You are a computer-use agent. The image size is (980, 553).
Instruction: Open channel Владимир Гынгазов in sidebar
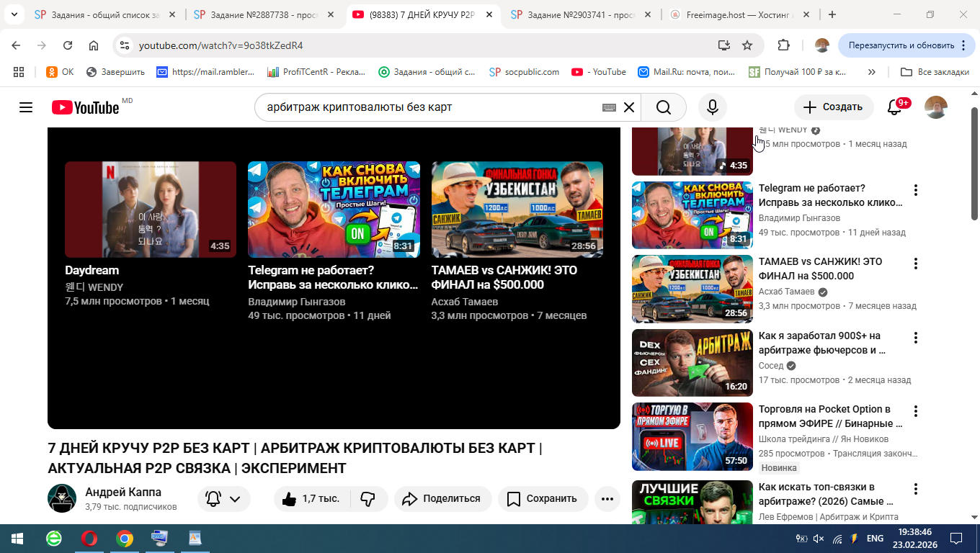pos(799,218)
